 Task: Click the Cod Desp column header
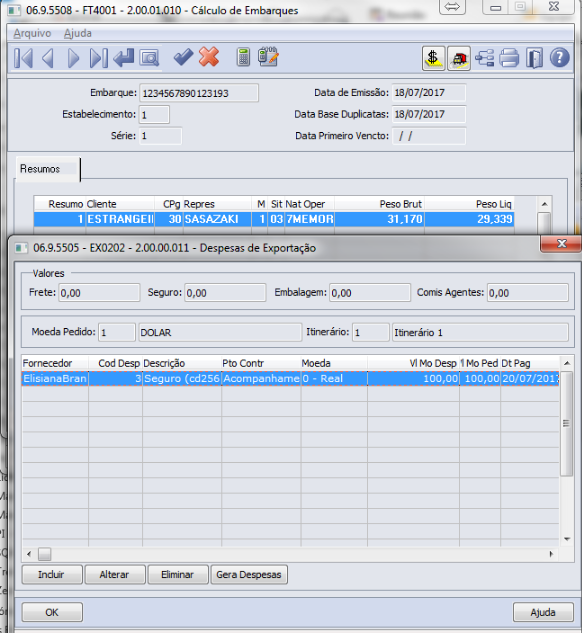tap(115, 363)
